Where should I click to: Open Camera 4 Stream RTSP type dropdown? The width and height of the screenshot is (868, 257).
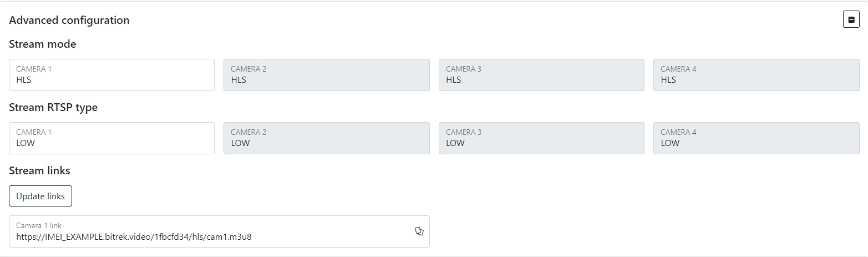pos(756,138)
